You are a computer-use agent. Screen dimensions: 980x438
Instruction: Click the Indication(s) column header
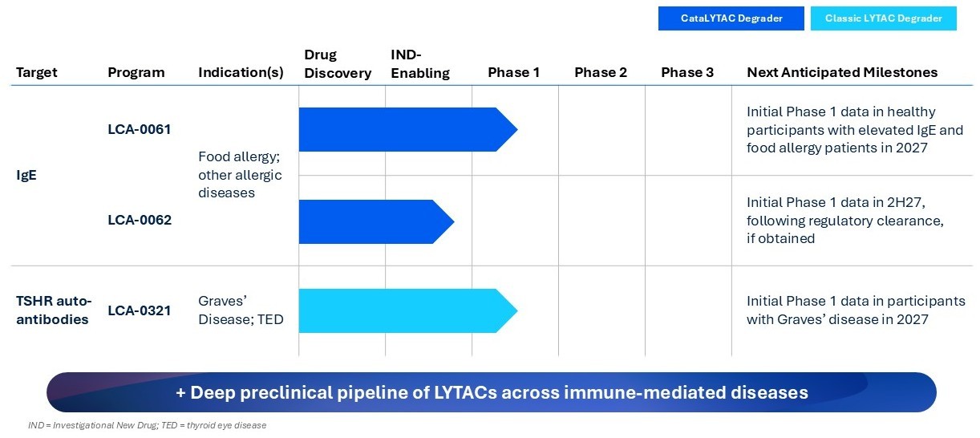click(241, 72)
